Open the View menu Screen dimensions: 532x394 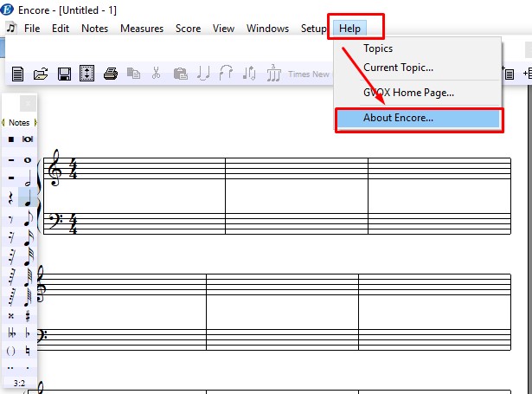tap(223, 29)
